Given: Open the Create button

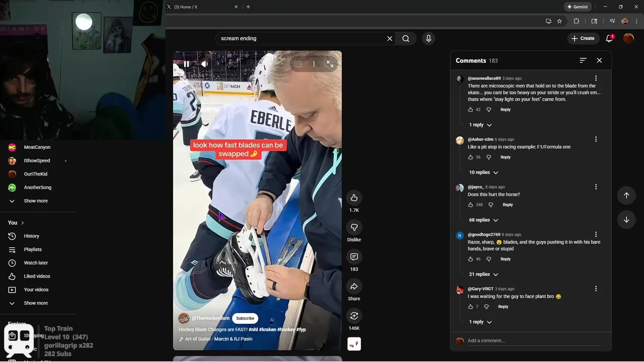Looking at the screenshot, I should click(x=583, y=38).
